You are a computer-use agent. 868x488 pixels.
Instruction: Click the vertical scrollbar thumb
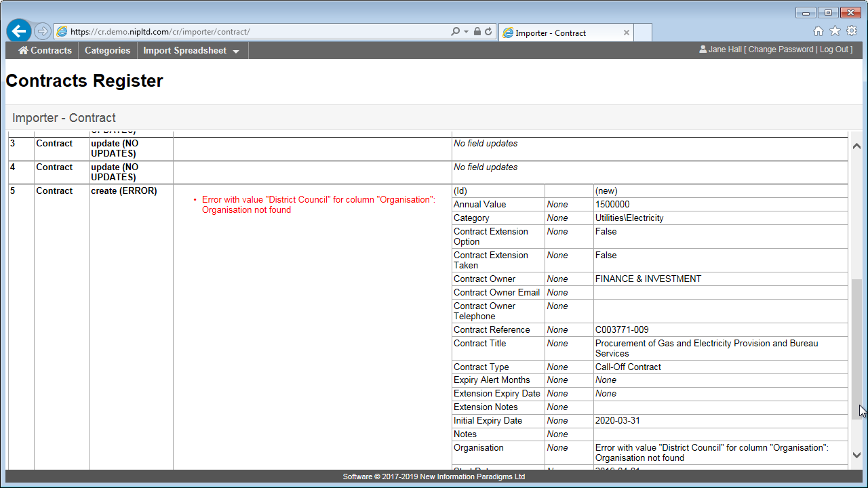coord(856,349)
